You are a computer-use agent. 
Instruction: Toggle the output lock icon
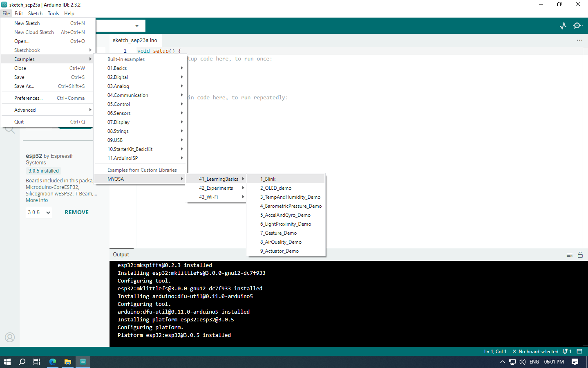tap(580, 255)
